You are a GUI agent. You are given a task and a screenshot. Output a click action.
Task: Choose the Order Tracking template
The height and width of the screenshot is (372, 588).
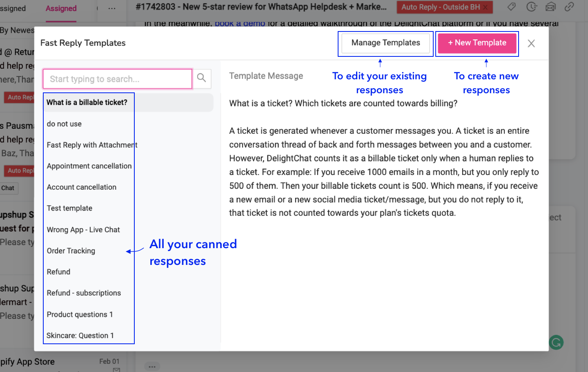tap(71, 251)
